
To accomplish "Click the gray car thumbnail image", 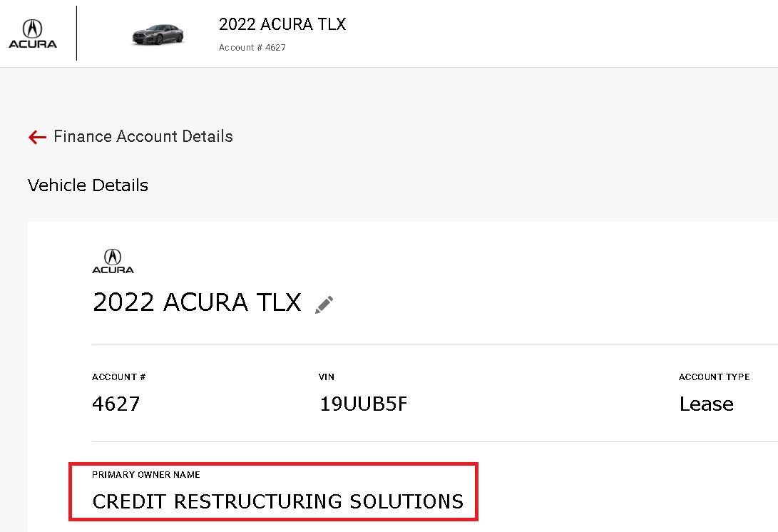I will point(158,34).
